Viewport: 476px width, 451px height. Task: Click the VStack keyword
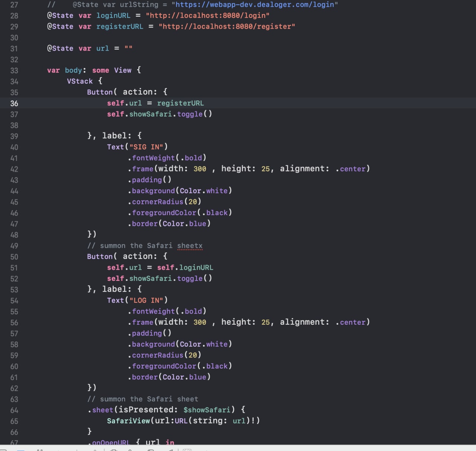click(80, 81)
